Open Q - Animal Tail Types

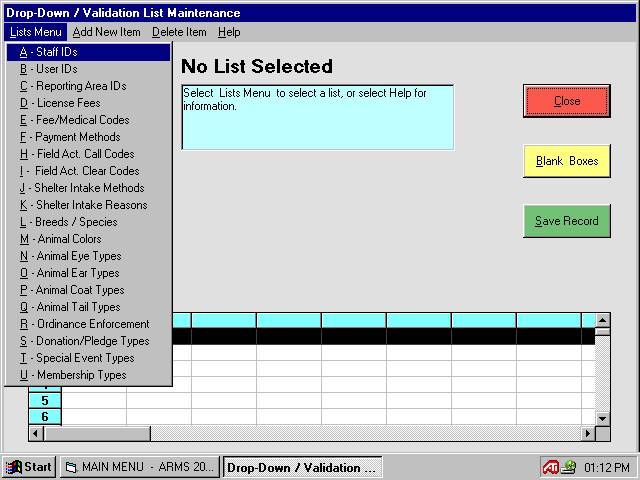pyautogui.click(x=89, y=307)
